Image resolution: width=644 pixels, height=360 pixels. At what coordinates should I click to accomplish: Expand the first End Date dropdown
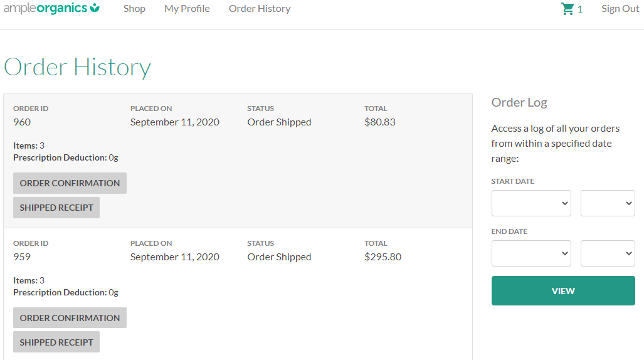(531, 253)
